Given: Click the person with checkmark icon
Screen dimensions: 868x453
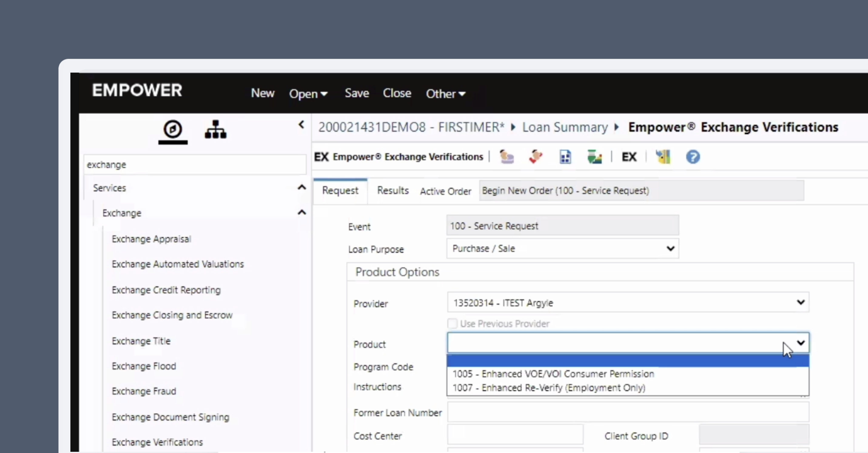Looking at the screenshot, I should pos(535,156).
